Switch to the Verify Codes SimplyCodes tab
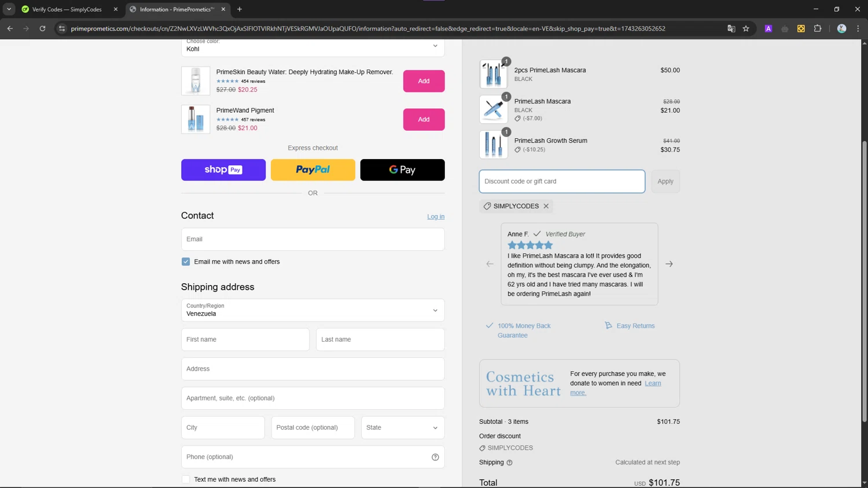 click(67, 9)
